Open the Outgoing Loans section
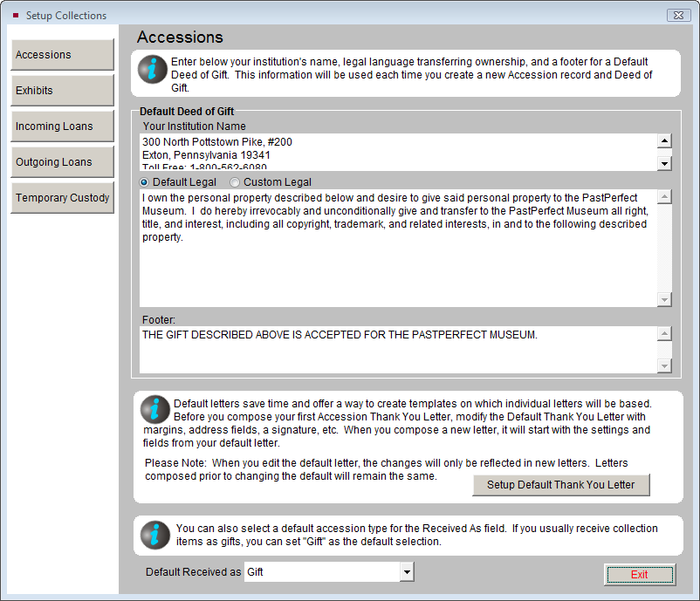 coord(63,162)
